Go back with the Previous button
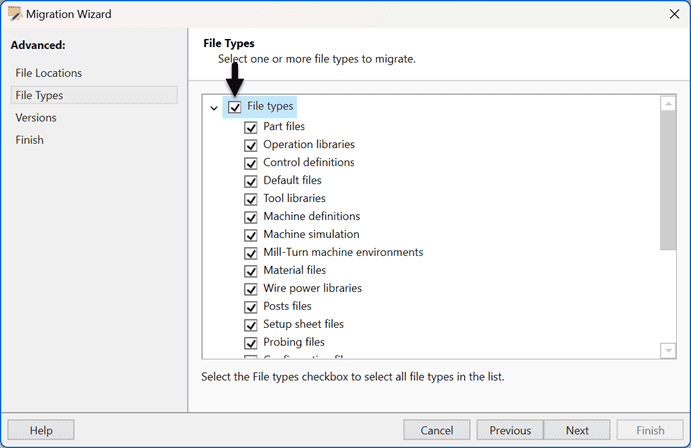 click(x=510, y=430)
